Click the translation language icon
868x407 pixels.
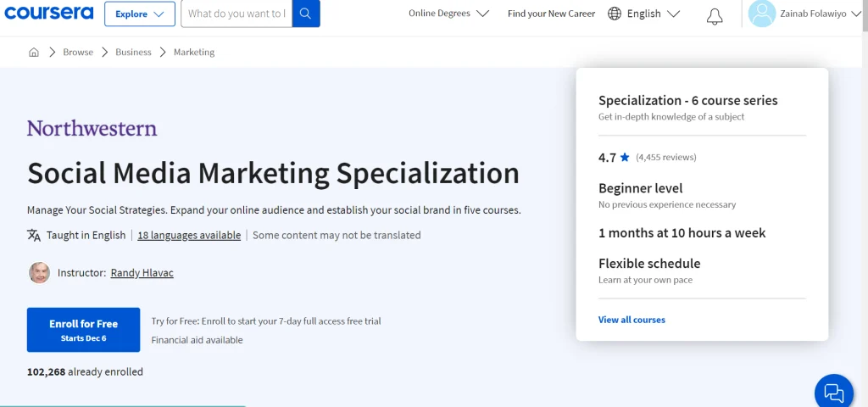(x=34, y=235)
